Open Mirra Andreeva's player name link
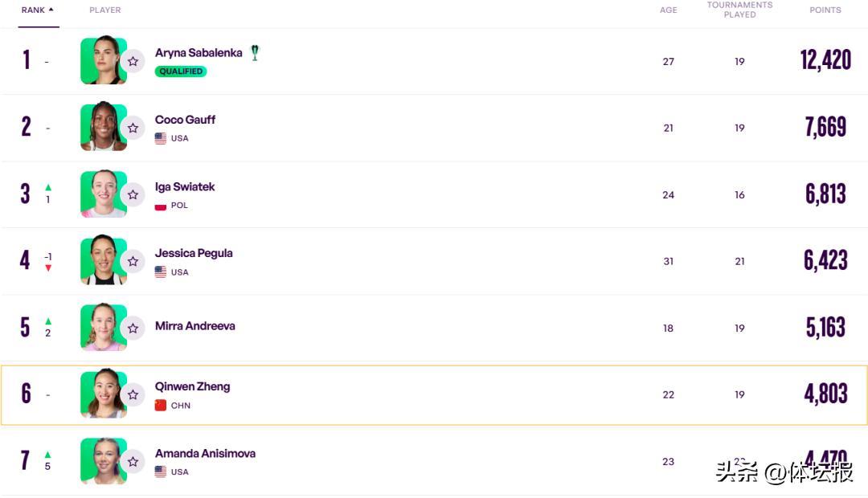 click(195, 326)
